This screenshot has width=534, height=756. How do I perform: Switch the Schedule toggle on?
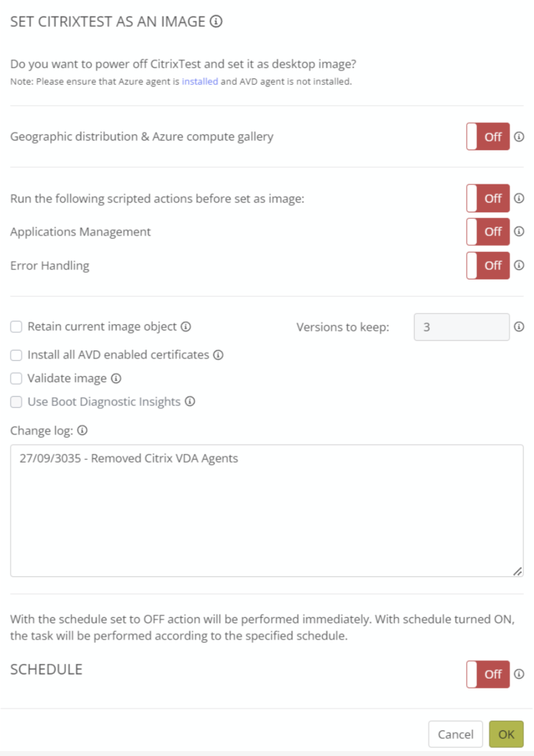tap(488, 674)
